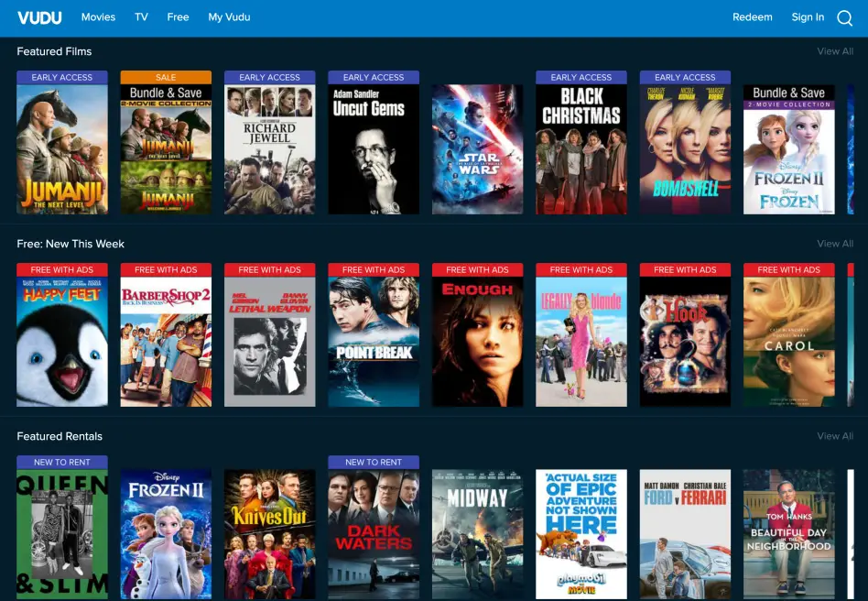Select the Dark Waters poster
Screen dimensions: 868x601
[x=374, y=534]
